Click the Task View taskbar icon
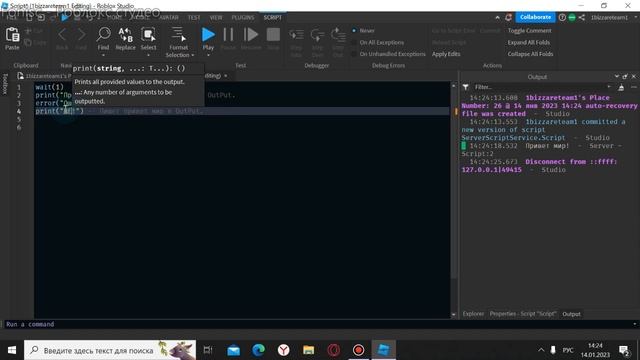 208,350
